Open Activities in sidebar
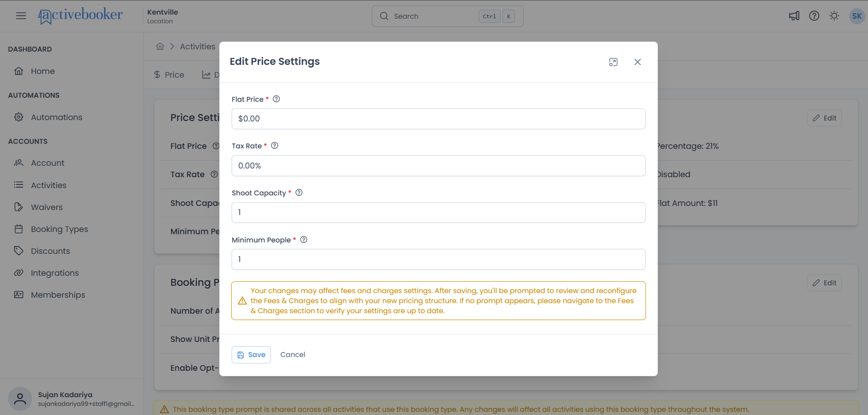Screen dimensions: 868x415 point(48,185)
